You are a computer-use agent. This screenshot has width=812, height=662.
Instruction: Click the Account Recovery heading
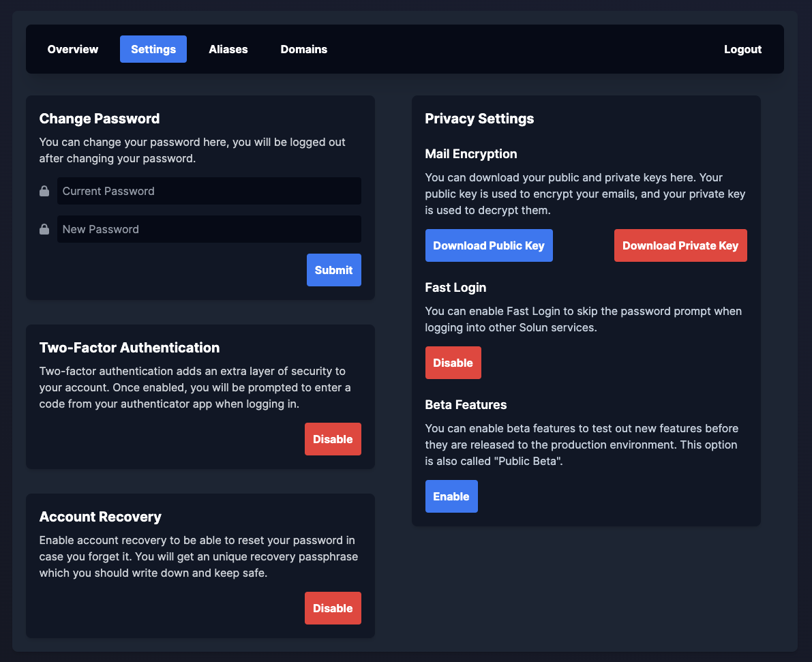[x=100, y=517]
